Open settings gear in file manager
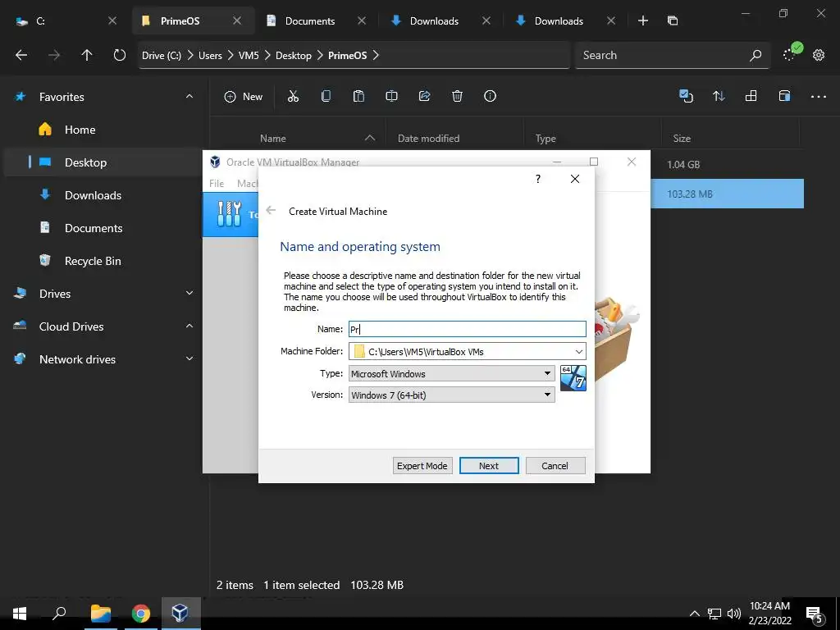Image resolution: width=840 pixels, height=630 pixels. coord(818,55)
